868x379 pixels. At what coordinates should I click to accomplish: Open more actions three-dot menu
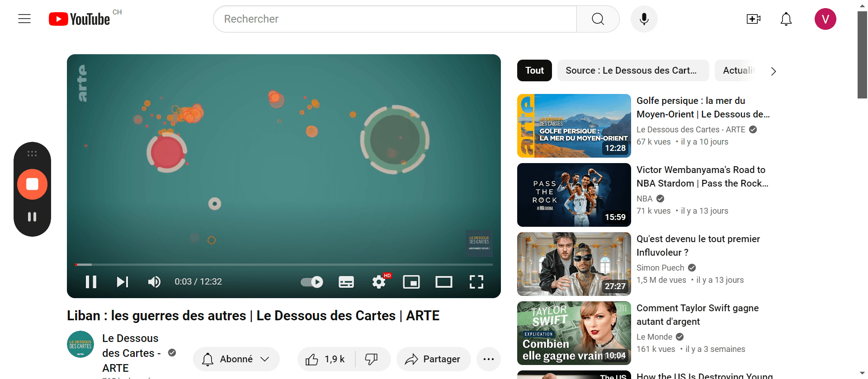(489, 359)
